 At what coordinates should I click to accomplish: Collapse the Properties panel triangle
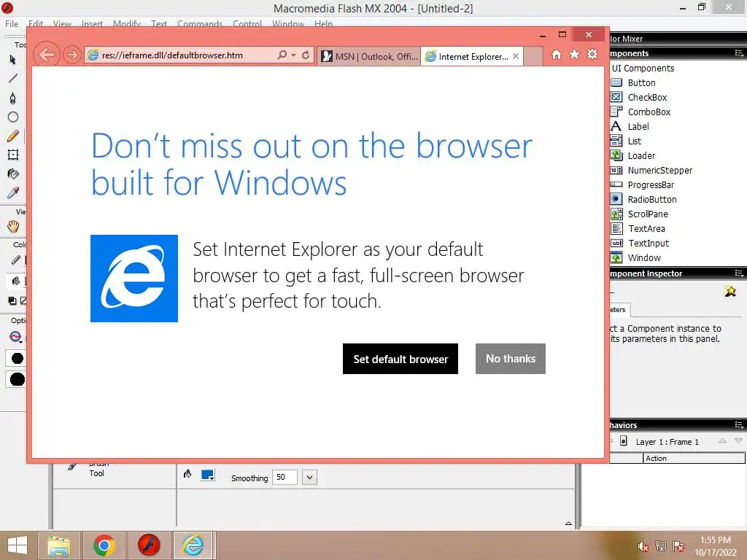[x=568, y=524]
